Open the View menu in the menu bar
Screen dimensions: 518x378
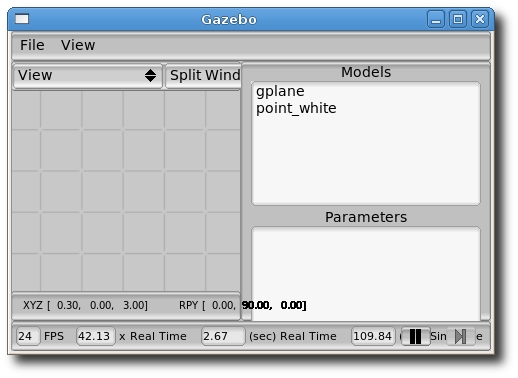coord(78,45)
